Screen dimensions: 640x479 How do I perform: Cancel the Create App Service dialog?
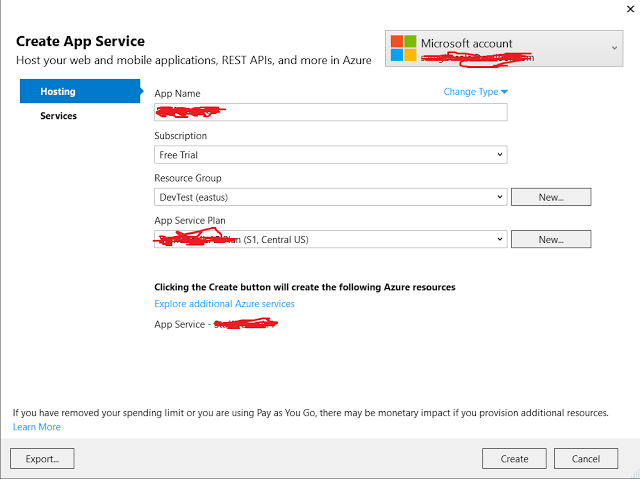[586, 459]
